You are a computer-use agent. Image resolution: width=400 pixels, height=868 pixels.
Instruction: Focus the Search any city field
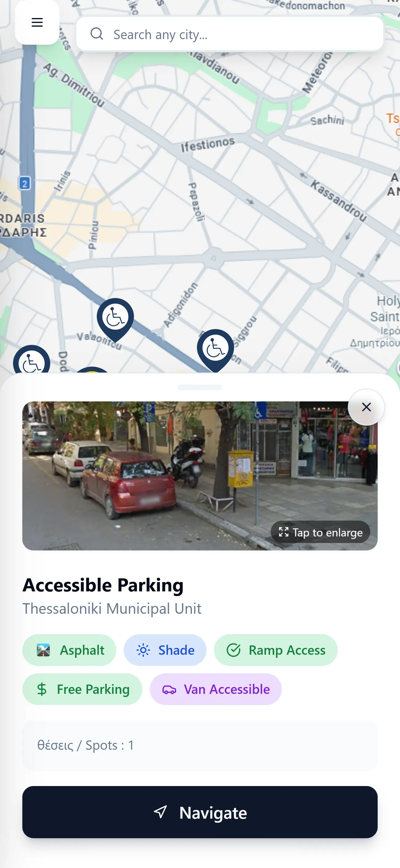[x=230, y=34]
